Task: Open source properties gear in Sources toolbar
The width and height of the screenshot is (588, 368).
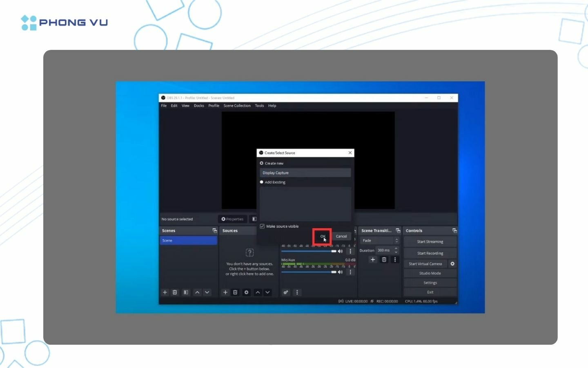Action: (x=246, y=292)
